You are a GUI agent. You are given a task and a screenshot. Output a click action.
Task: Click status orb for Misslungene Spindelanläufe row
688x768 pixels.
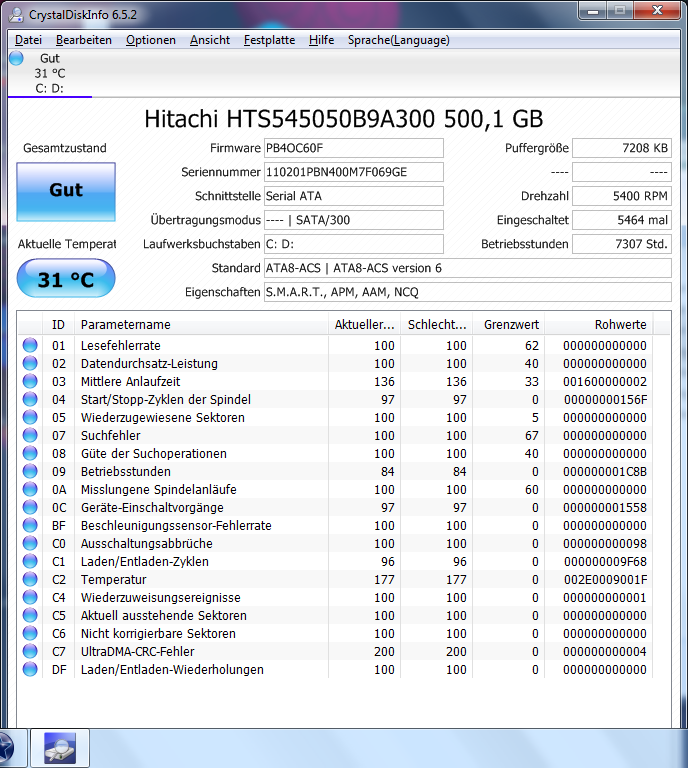tap(30, 489)
